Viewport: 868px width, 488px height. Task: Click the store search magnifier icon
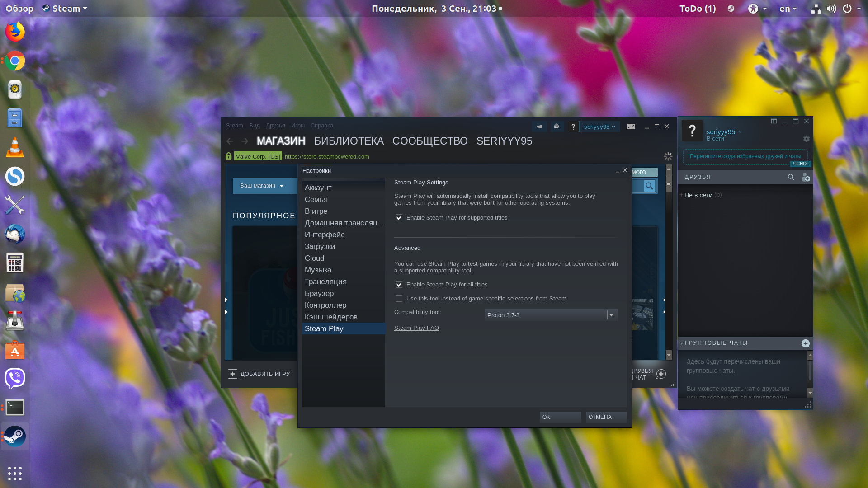649,186
